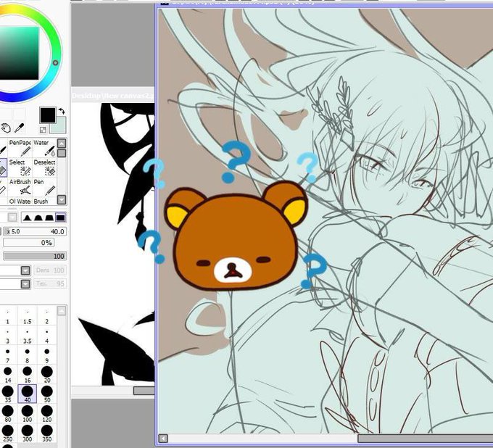
Task: Click the swap foreground/background colors arrow
Action: (62, 111)
